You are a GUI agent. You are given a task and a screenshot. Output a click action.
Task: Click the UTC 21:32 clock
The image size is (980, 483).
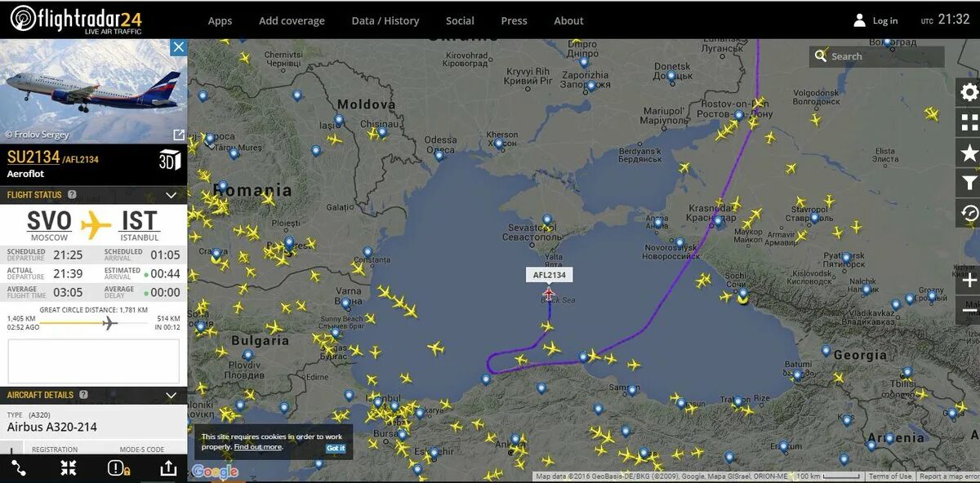coord(945,20)
